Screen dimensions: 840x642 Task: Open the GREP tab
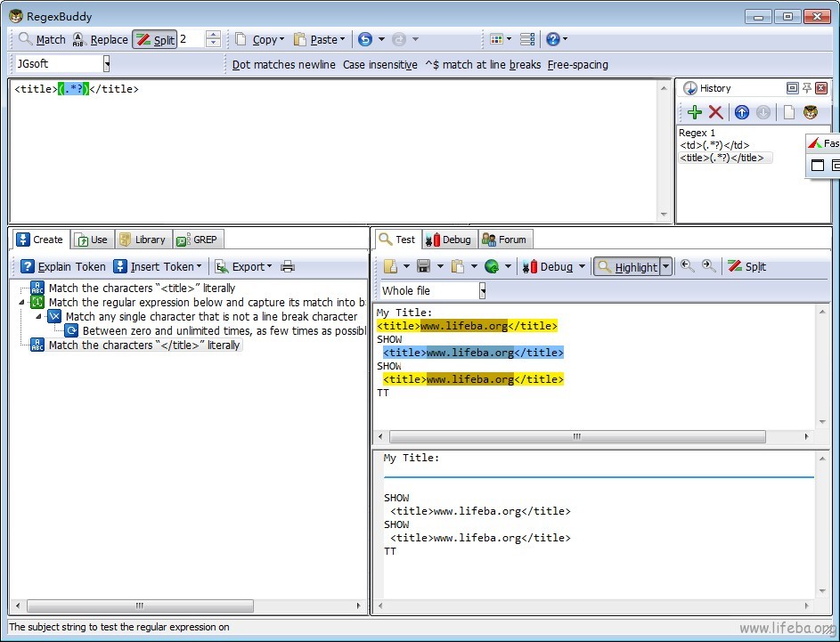click(198, 240)
